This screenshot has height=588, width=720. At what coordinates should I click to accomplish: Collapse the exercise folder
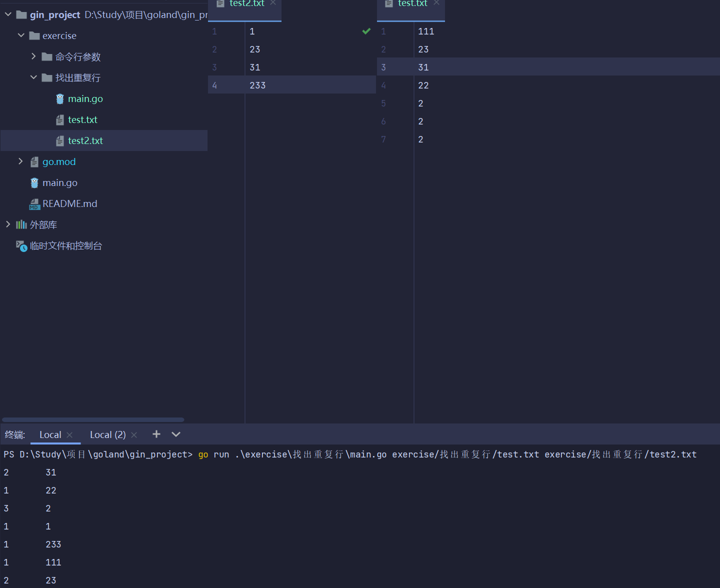tap(21, 35)
